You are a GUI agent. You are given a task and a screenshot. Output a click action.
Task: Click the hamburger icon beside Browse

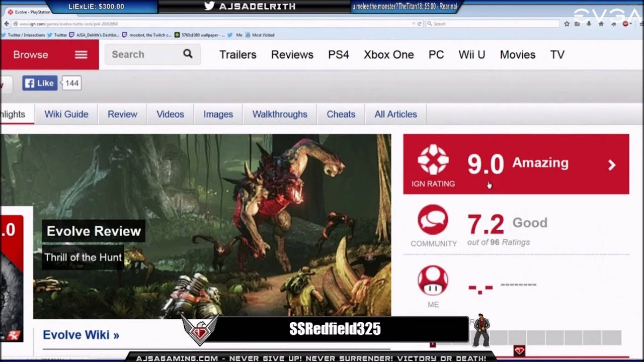point(81,55)
